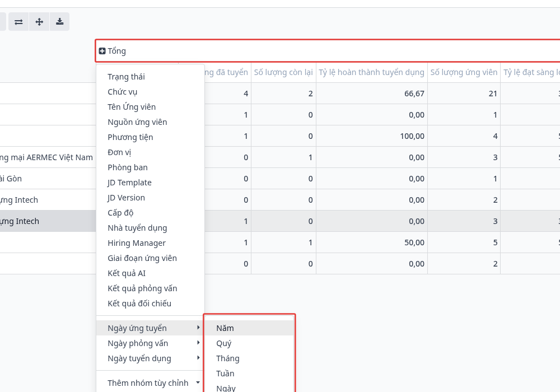
Task: Select Kết quả đối chiếu option
Action: 150,304
